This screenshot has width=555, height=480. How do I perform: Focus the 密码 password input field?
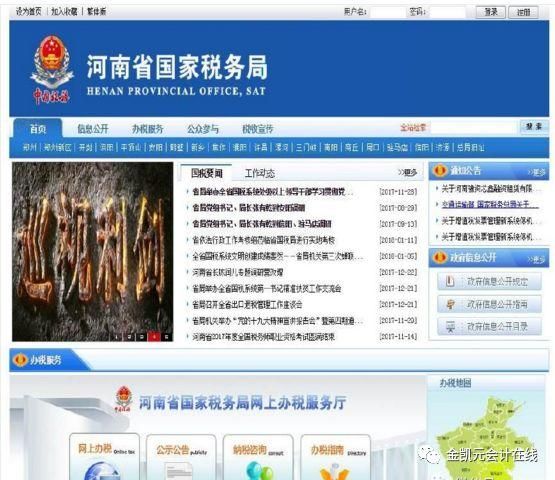pos(447,12)
